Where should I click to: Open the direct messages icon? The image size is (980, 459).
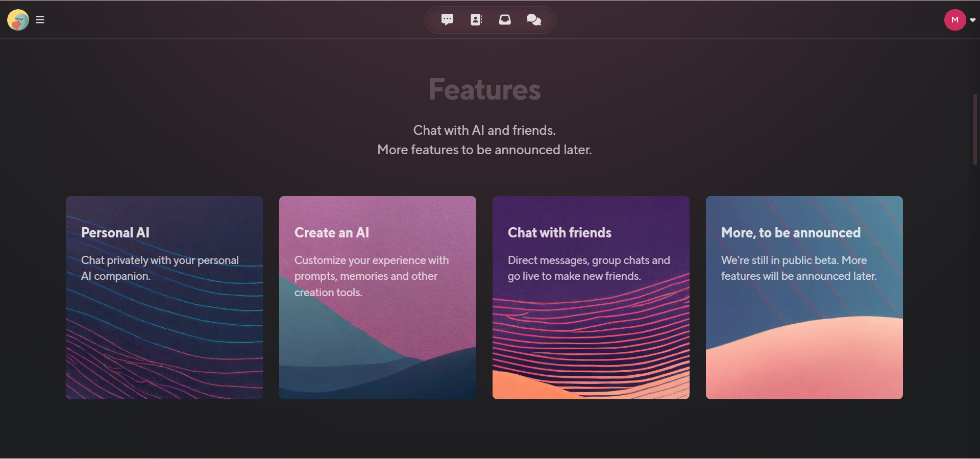[448, 19]
